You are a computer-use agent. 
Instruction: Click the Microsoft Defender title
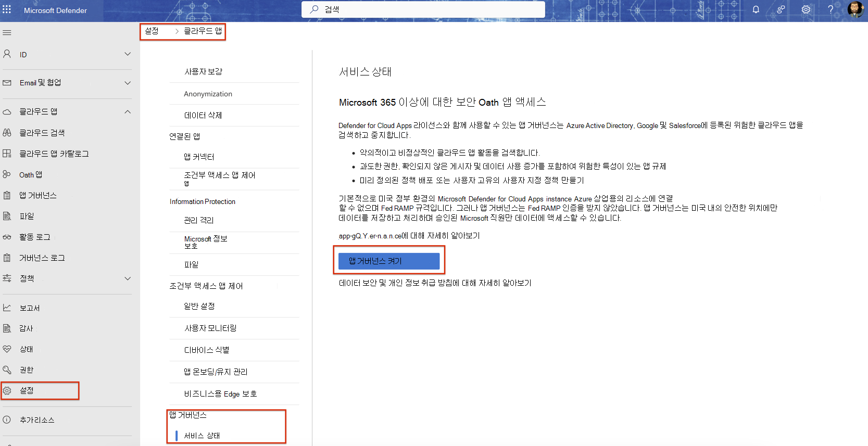click(x=55, y=10)
